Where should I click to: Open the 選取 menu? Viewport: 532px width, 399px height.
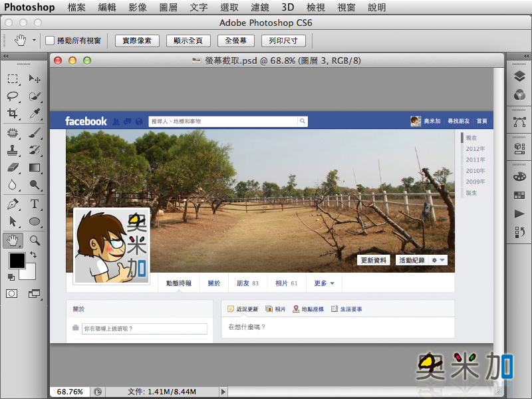[x=229, y=7]
